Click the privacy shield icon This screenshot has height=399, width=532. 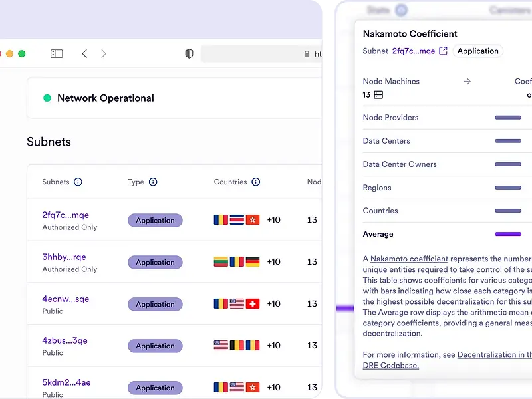pos(189,54)
